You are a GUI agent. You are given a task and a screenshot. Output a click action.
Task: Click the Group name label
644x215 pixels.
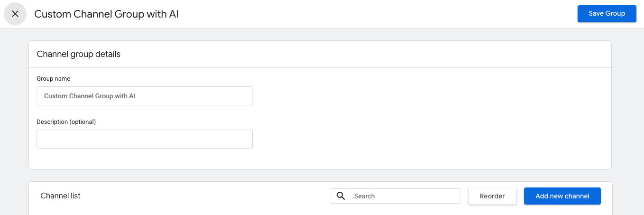click(53, 79)
